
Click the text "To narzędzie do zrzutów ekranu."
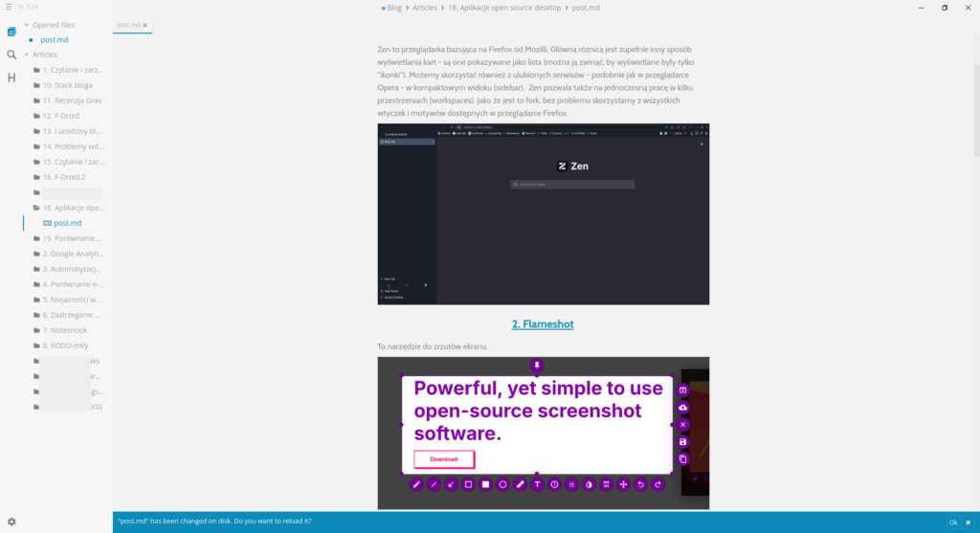point(433,346)
